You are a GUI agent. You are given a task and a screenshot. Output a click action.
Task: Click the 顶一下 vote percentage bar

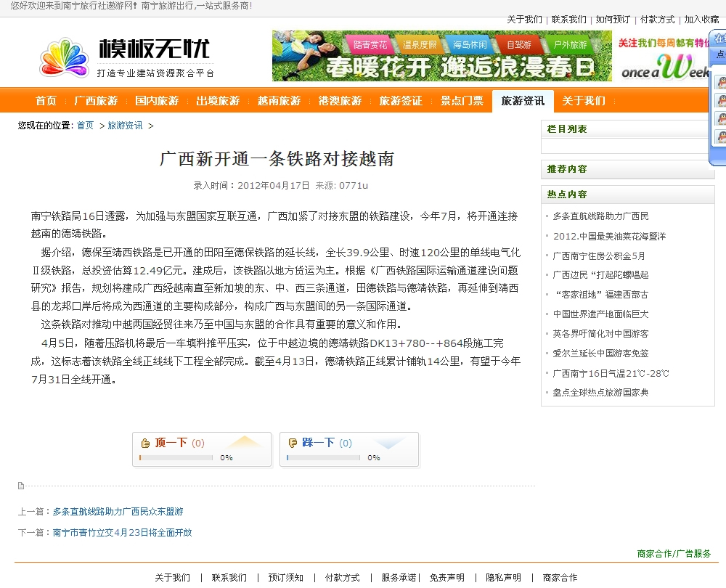coord(176,458)
